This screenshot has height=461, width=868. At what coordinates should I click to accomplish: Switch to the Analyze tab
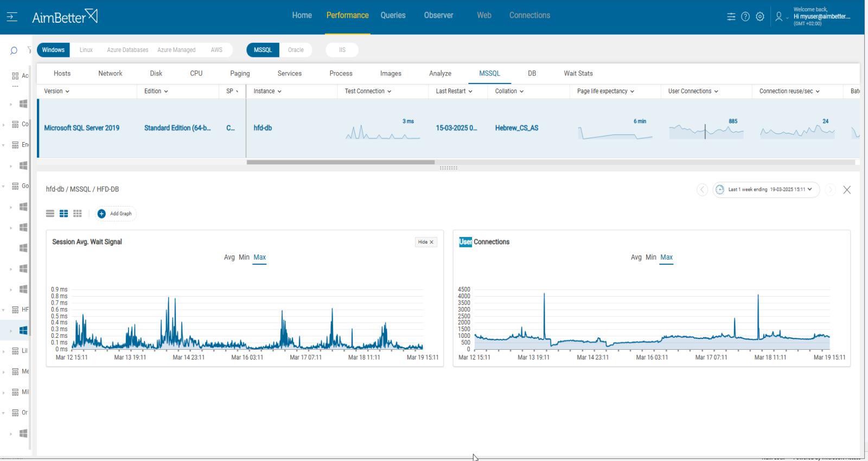(440, 74)
